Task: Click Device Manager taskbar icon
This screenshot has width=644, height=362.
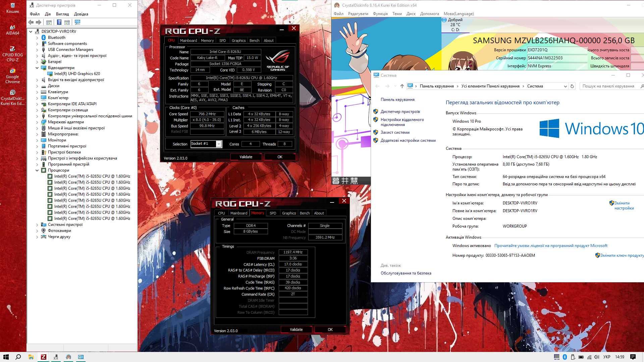Action: pyautogui.click(x=56, y=357)
